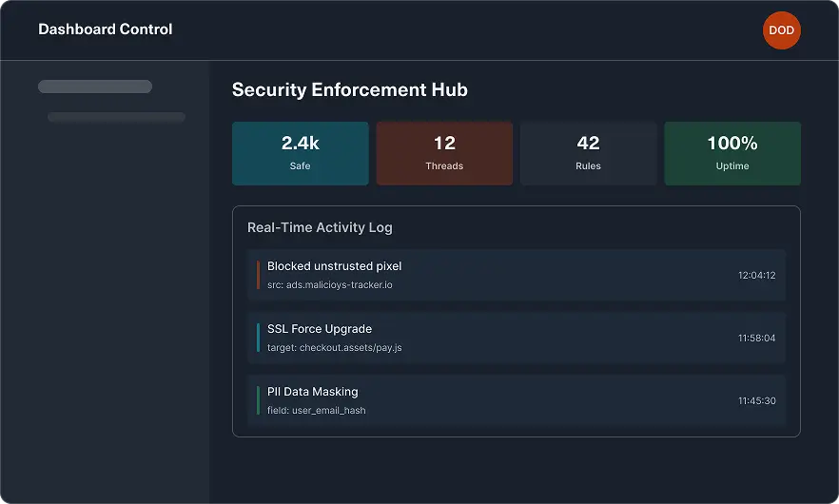Click the Security Enforcement Hub heading
Viewport: 839px width, 504px height.
pos(349,90)
